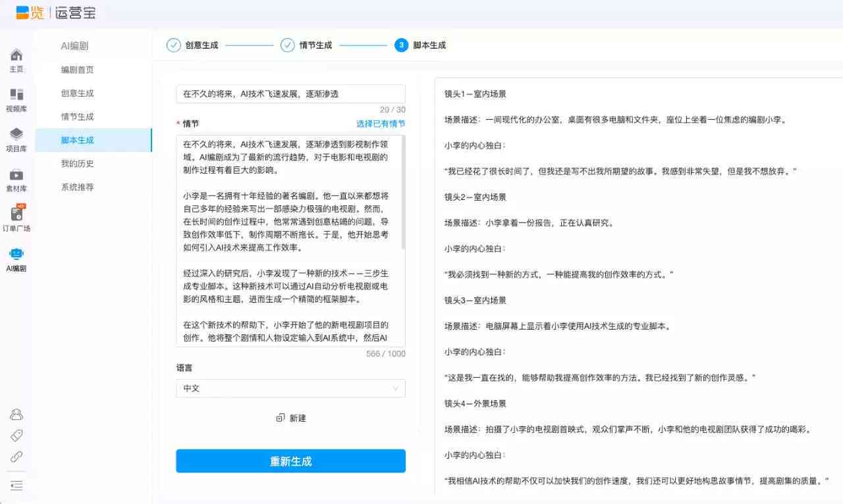Click the 镜头3－室内场景 line in script
This screenshot has width=843, height=504.
[x=476, y=300]
